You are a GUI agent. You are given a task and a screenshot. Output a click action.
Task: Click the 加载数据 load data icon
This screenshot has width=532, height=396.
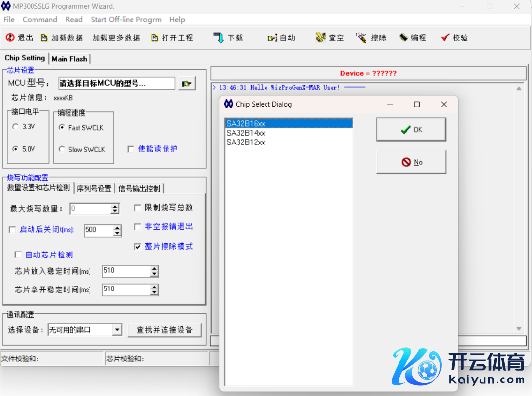coord(44,37)
